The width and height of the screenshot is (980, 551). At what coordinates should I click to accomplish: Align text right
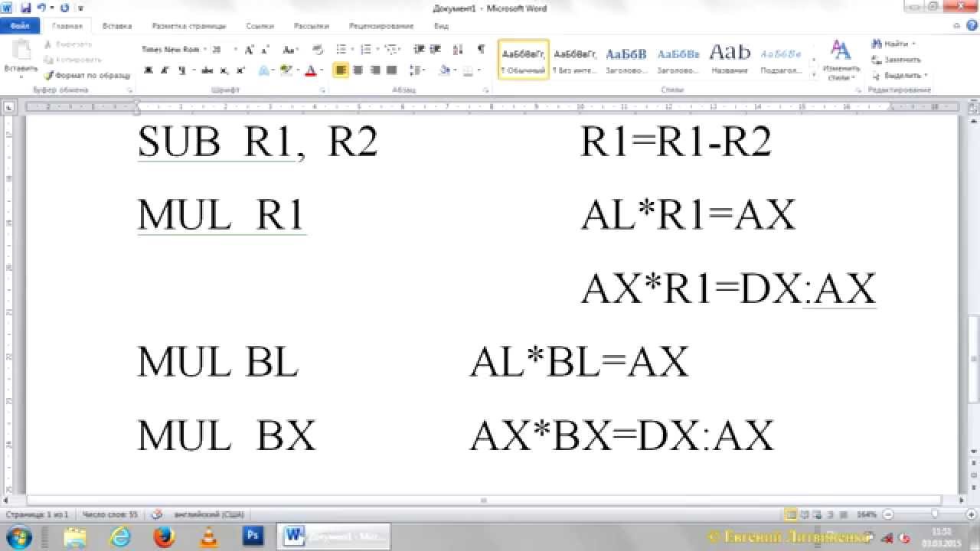pos(374,70)
